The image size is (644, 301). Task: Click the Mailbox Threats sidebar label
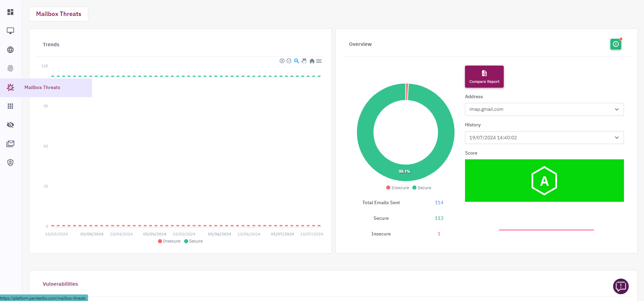click(x=42, y=88)
